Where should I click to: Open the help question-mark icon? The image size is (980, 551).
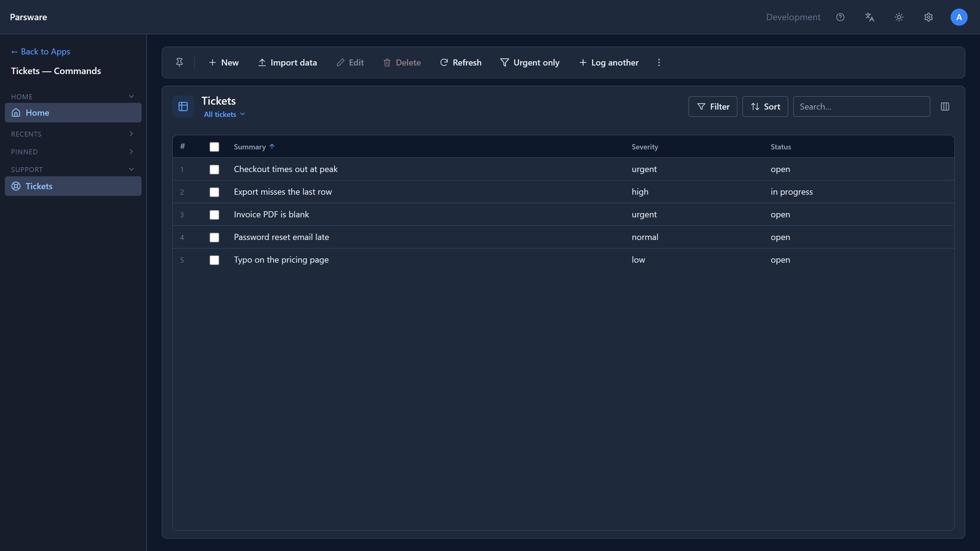coord(840,17)
